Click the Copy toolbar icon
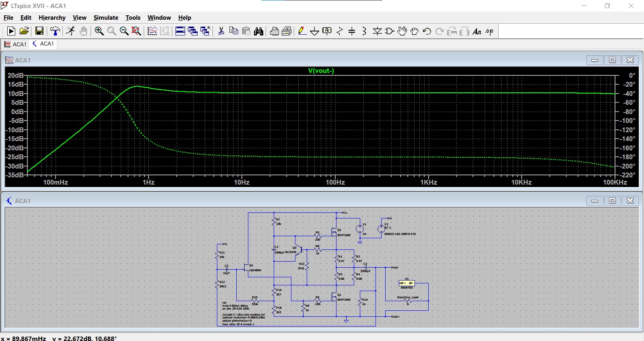The height and width of the screenshot is (341, 644). point(233,31)
